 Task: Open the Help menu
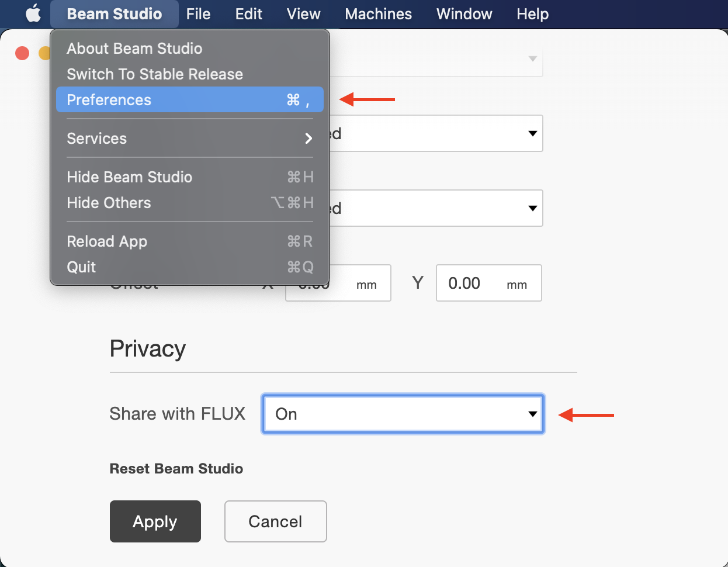point(532,14)
